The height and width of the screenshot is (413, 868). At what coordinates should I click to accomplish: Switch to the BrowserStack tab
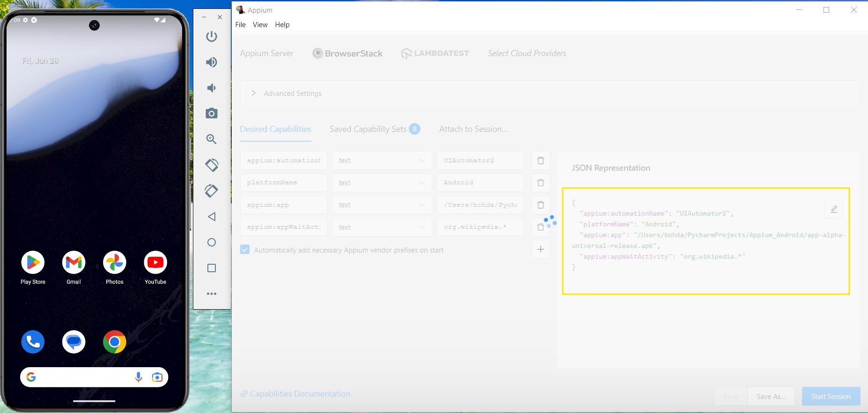pyautogui.click(x=347, y=53)
